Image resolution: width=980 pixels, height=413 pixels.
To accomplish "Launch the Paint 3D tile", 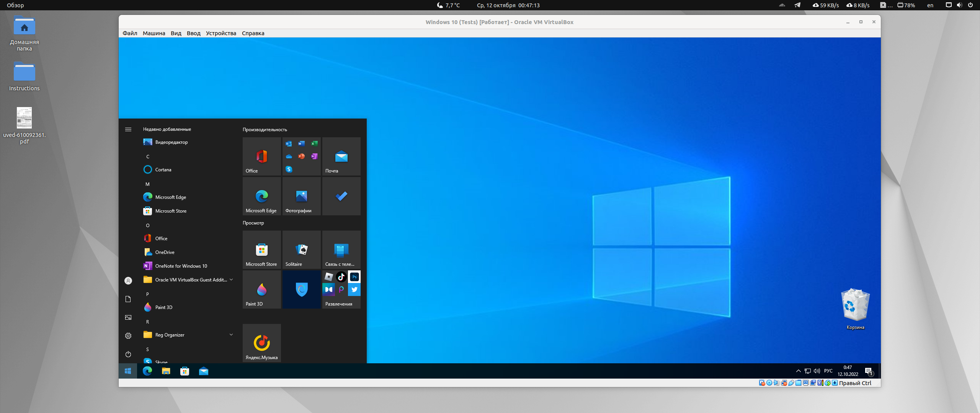I will [262, 289].
